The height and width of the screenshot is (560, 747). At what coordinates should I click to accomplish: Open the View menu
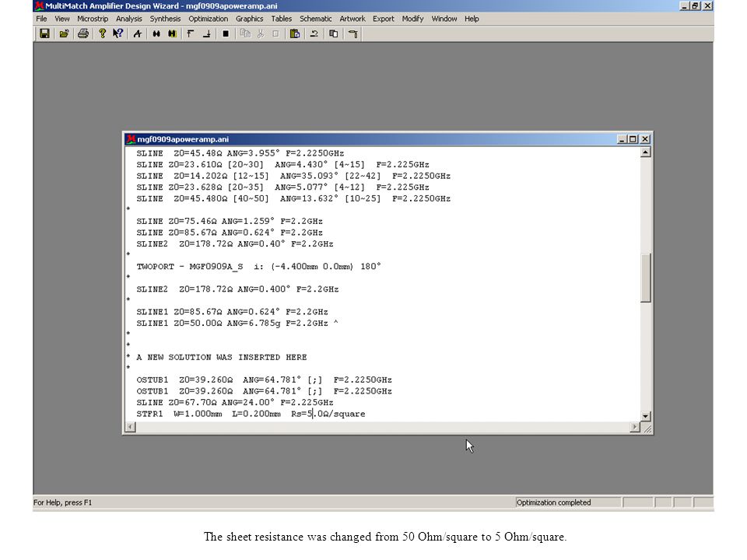62,19
